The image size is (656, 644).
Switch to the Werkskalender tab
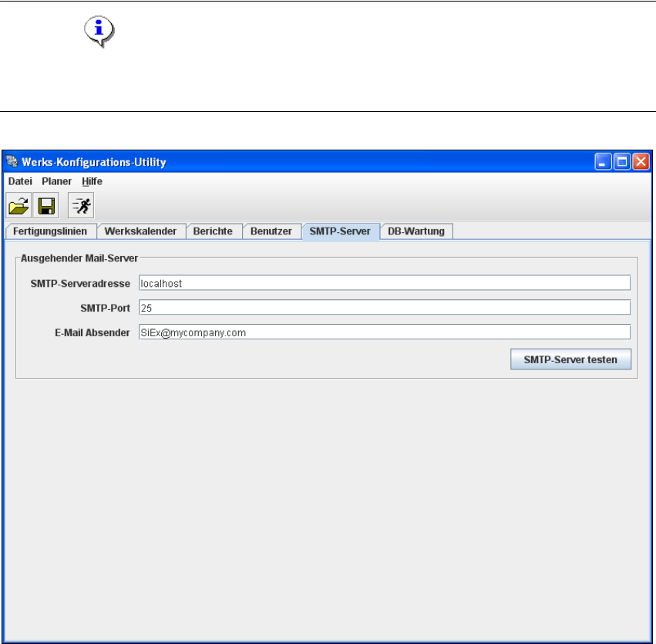tap(140, 231)
